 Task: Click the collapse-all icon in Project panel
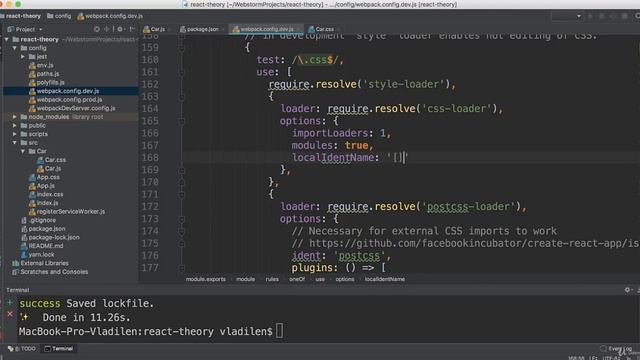(x=107, y=29)
